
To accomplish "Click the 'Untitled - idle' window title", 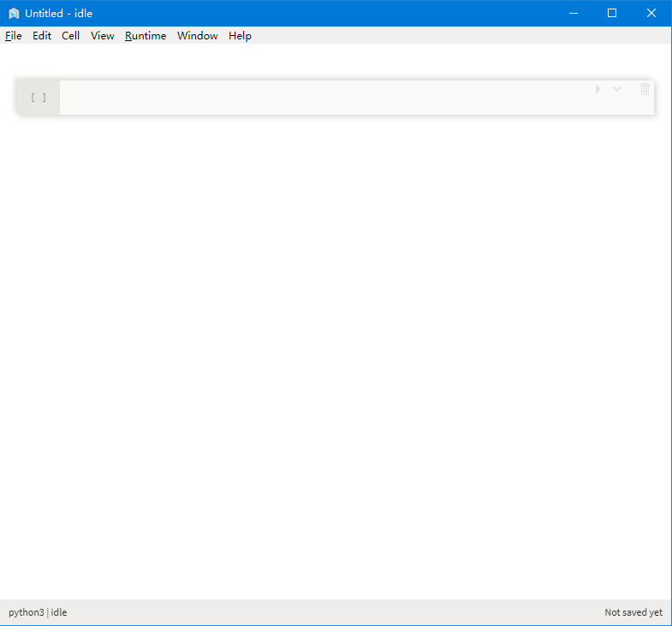I will pyautogui.click(x=58, y=14).
